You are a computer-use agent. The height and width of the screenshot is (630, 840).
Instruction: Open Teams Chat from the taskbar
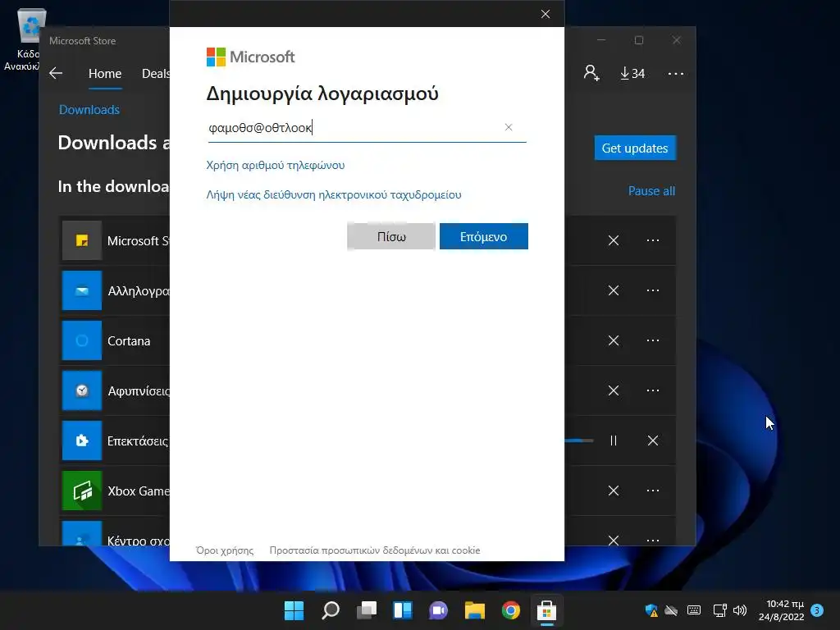tap(438, 610)
